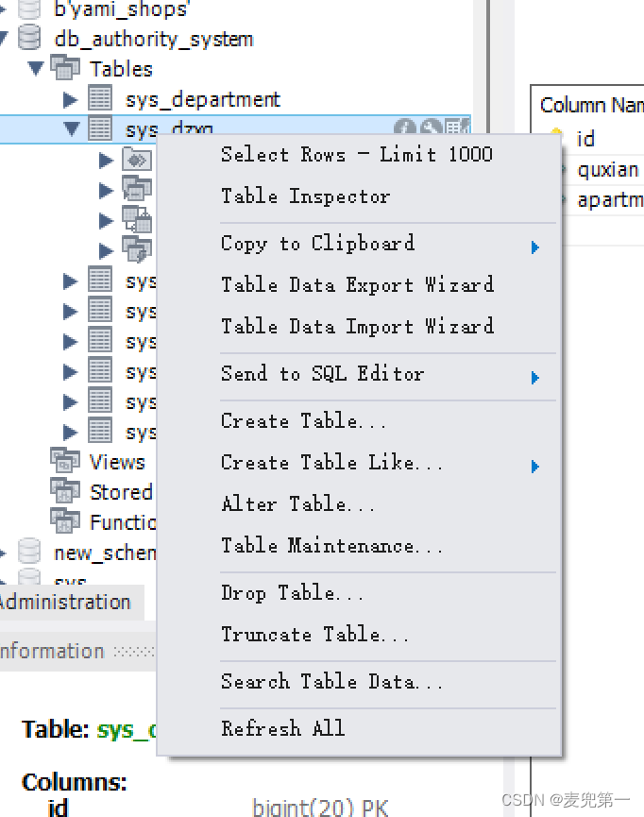Screen dimensions: 644x817
Task: Expand the sys_department table node
Action: (x=69, y=99)
